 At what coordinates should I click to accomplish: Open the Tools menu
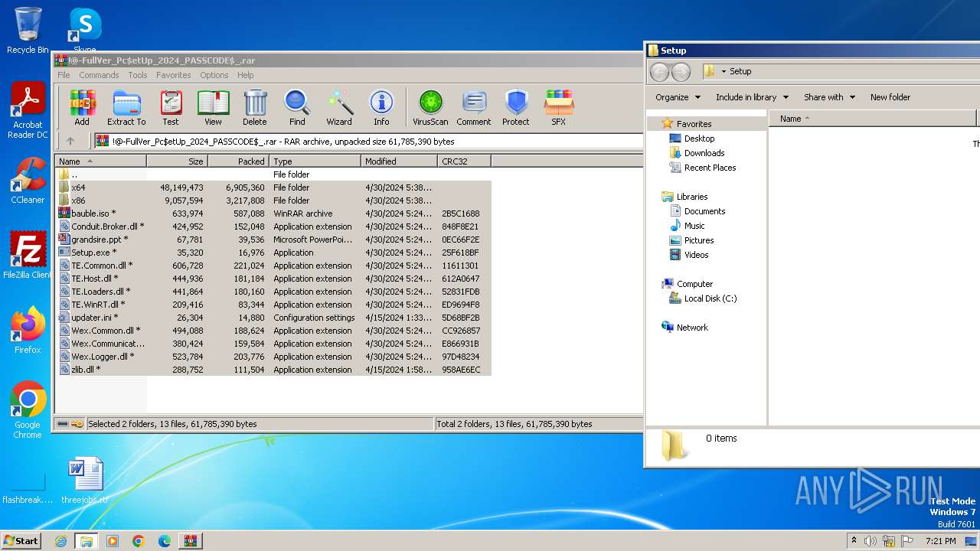coord(138,75)
